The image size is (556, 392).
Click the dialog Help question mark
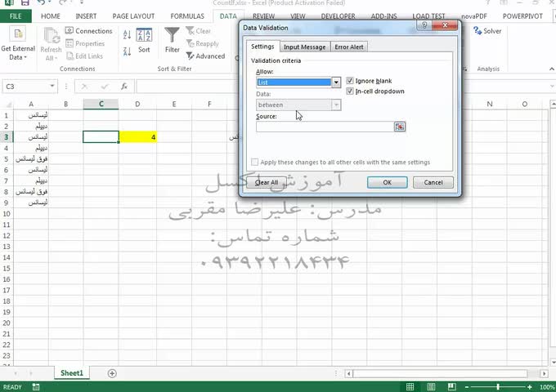[424, 25]
